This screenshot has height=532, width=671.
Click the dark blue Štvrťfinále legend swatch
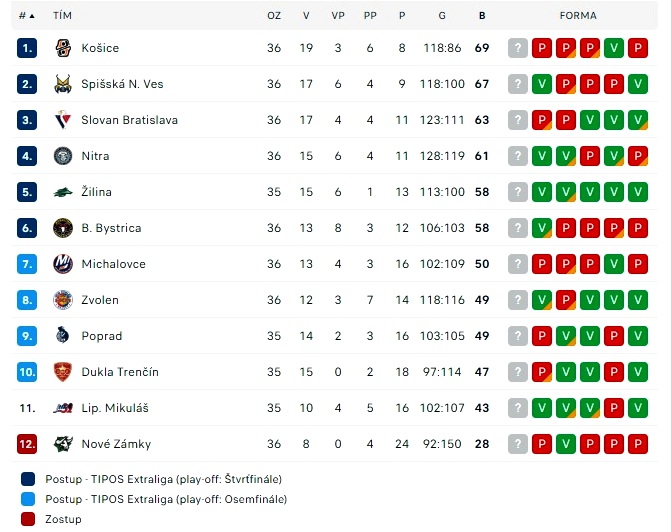click(28, 479)
